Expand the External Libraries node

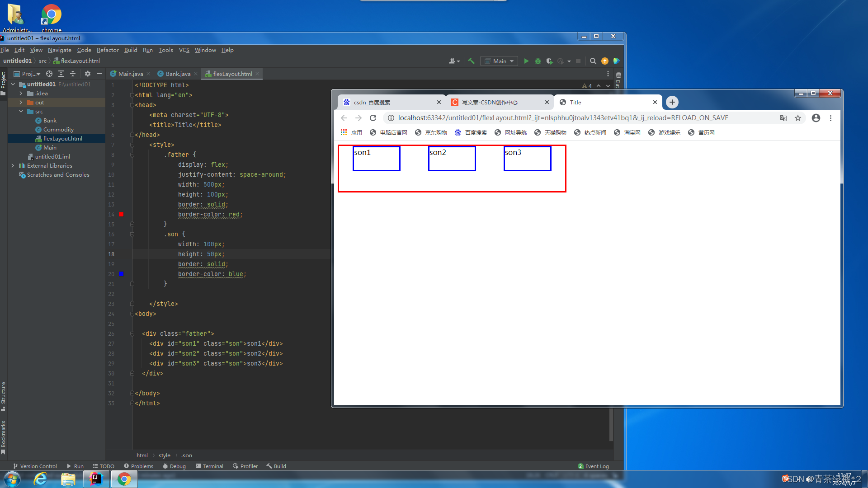(13, 166)
